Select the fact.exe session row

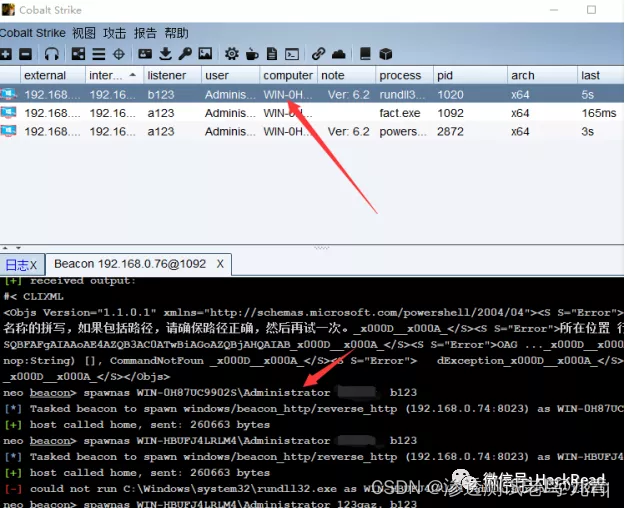coord(312,113)
